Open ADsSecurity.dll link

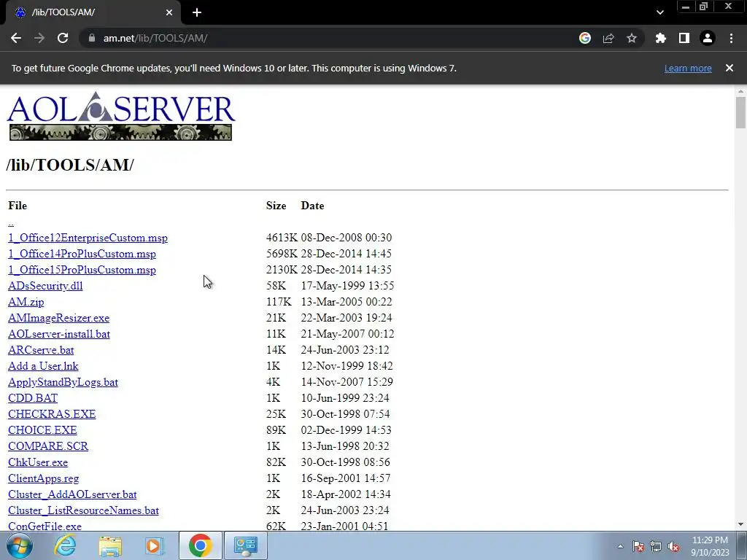45,286
